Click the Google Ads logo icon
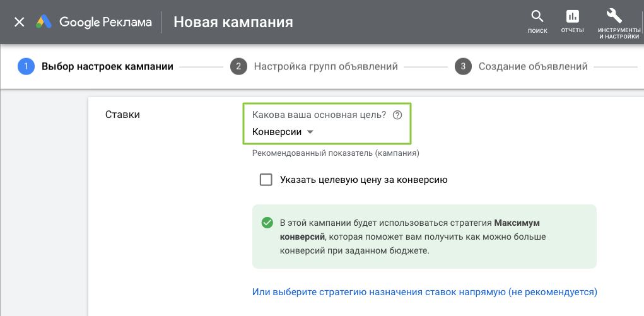Viewport: 644px width, 316px height. [x=44, y=22]
